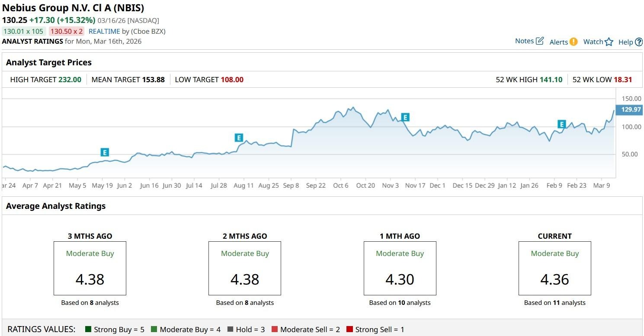Click the Strong Sell = 1 legend text
Screen dimensions: 644x336
click(380, 330)
